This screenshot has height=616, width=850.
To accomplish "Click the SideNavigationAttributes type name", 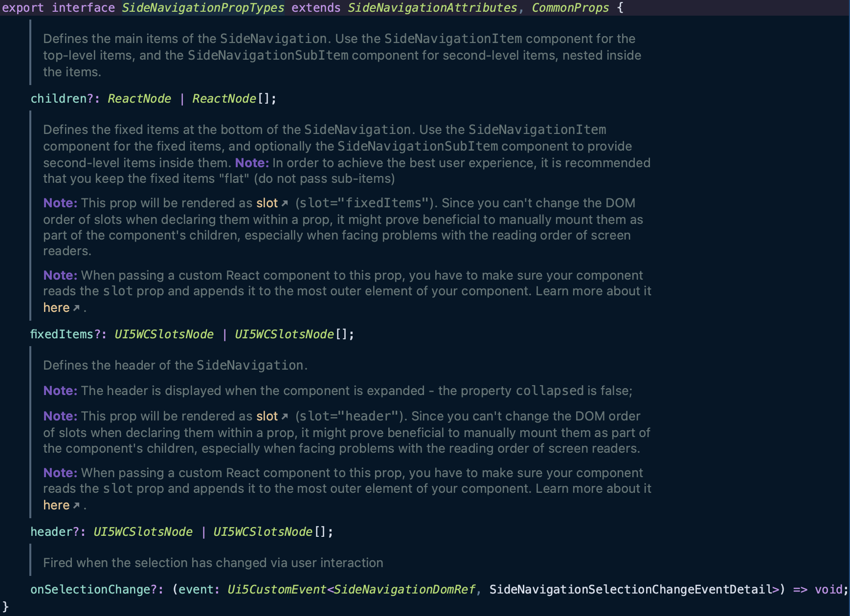I will point(432,8).
